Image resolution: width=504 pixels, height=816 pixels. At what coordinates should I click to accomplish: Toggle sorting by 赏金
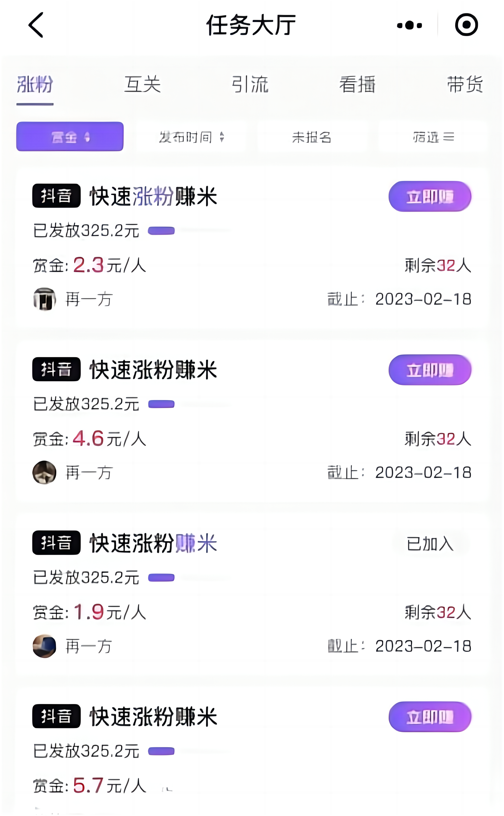(70, 137)
